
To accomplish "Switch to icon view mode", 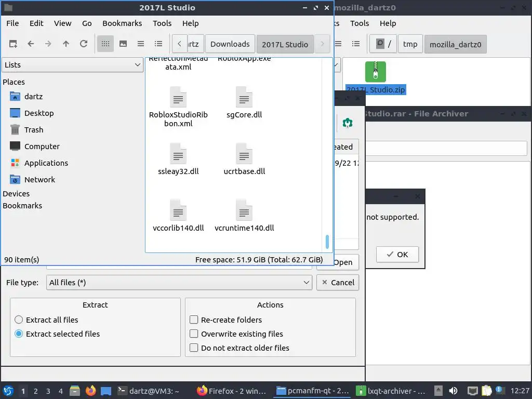I will click(x=105, y=44).
